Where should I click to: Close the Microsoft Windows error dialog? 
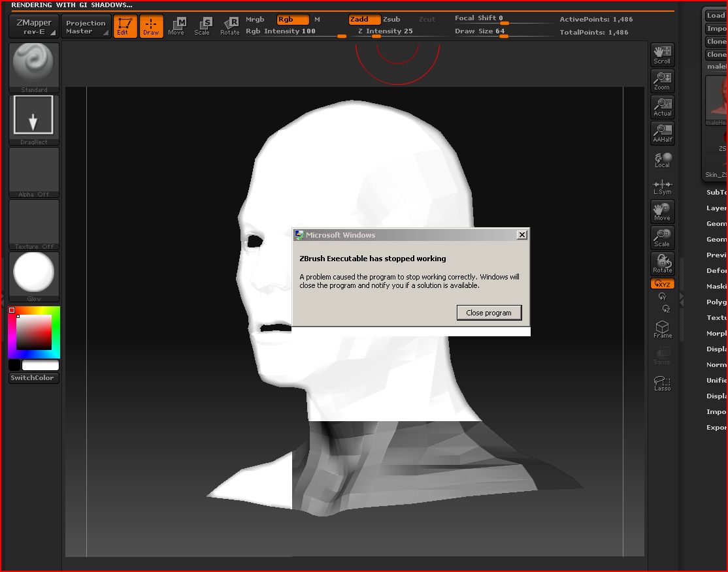coord(522,234)
